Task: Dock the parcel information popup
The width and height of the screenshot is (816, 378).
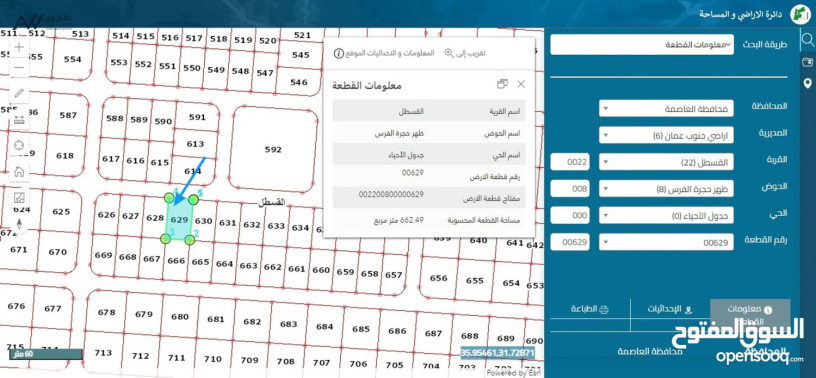Action: click(502, 84)
